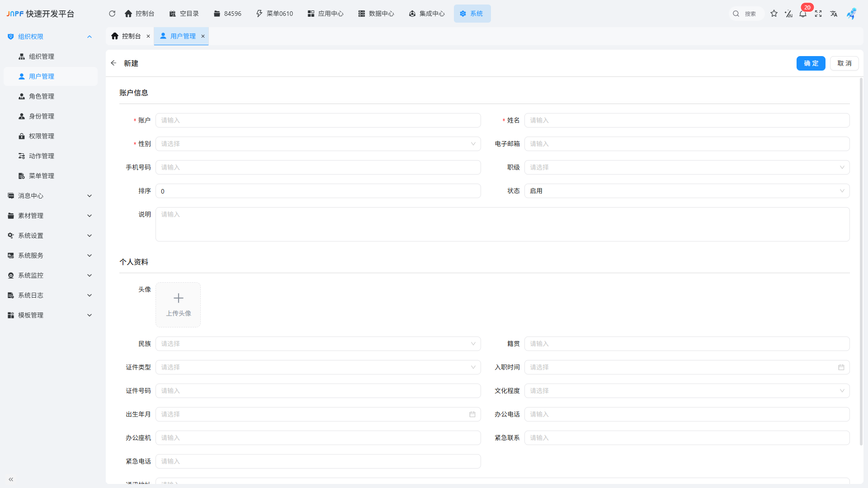The height and width of the screenshot is (488, 868).
Task: Open the notifications bell icon
Action: tap(803, 14)
